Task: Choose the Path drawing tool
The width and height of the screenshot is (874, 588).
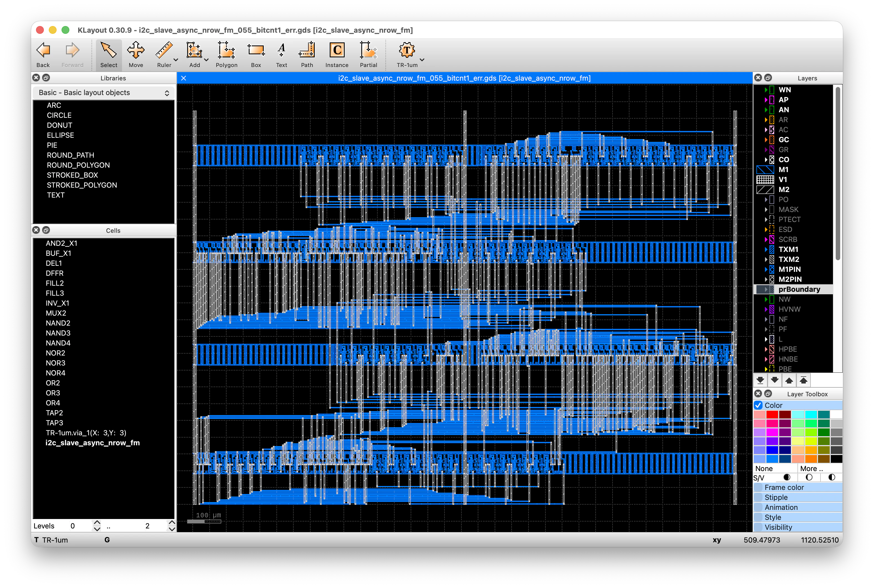Action: [307, 55]
